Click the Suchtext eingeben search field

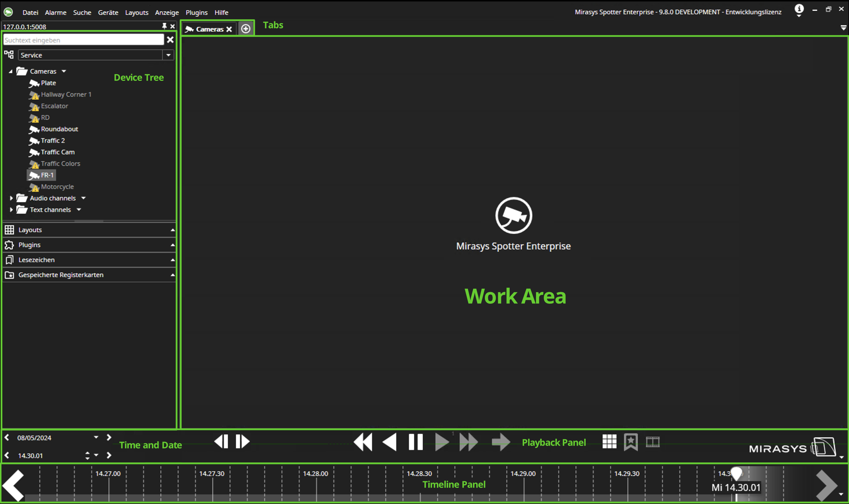tap(83, 40)
